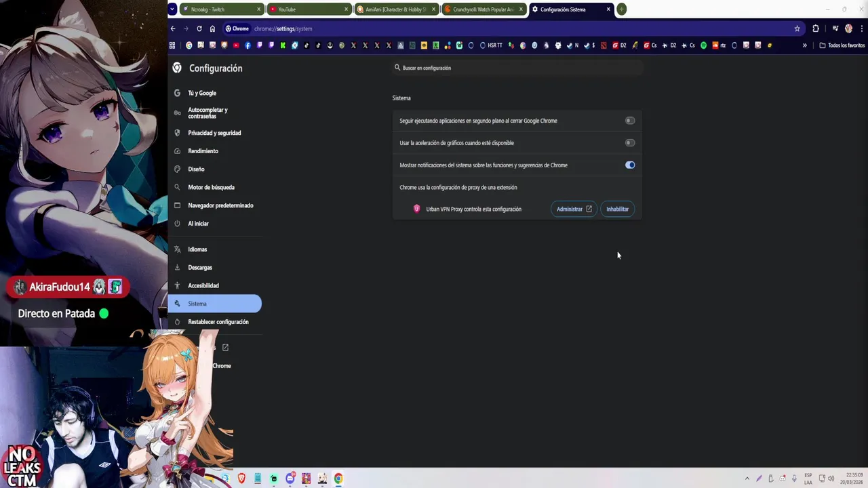Click the volume speaker tray icon

click(x=831, y=479)
